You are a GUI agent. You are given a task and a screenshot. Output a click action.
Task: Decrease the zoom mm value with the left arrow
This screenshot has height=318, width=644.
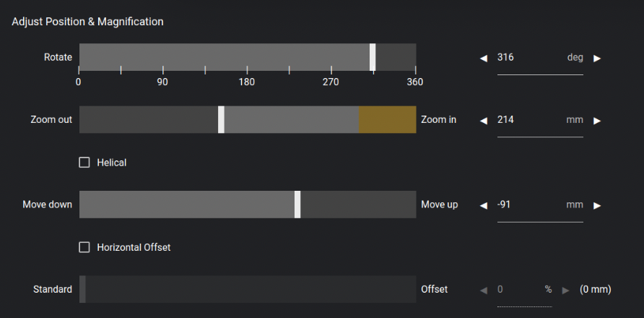[484, 121]
